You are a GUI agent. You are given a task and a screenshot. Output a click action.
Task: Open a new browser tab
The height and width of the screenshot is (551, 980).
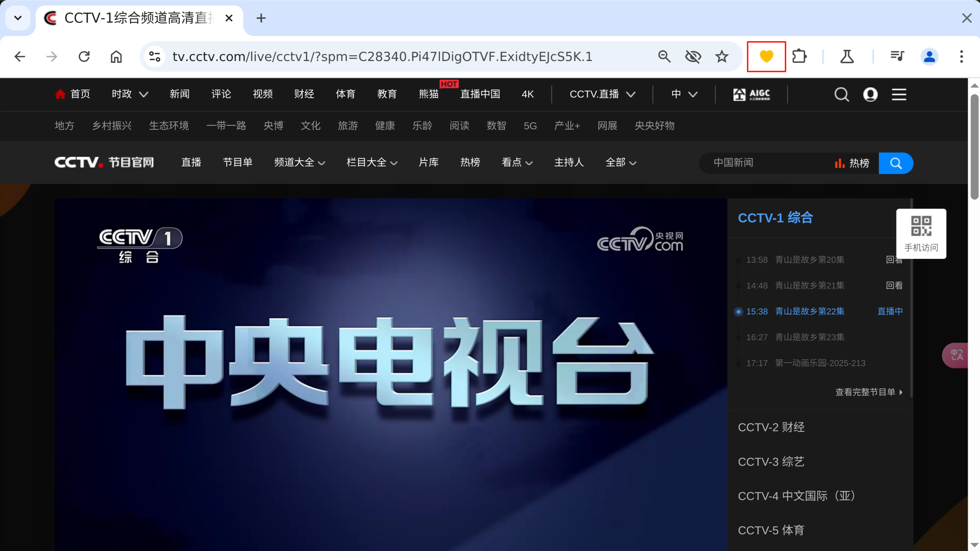[261, 18]
